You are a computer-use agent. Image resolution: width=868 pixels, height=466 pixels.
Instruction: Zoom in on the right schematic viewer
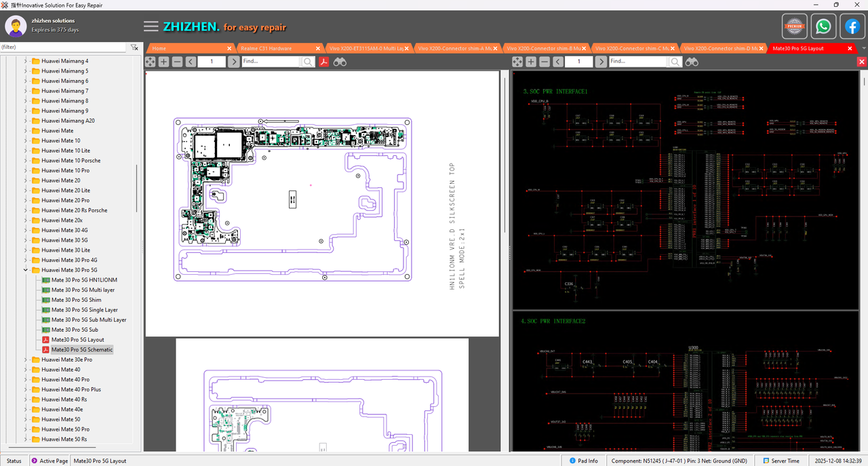coord(531,62)
